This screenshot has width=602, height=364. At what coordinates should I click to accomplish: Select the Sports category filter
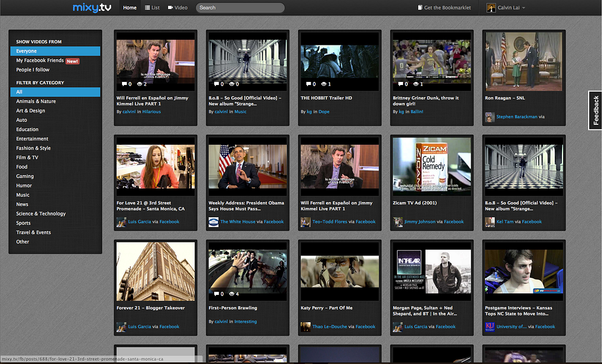coord(22,223)
